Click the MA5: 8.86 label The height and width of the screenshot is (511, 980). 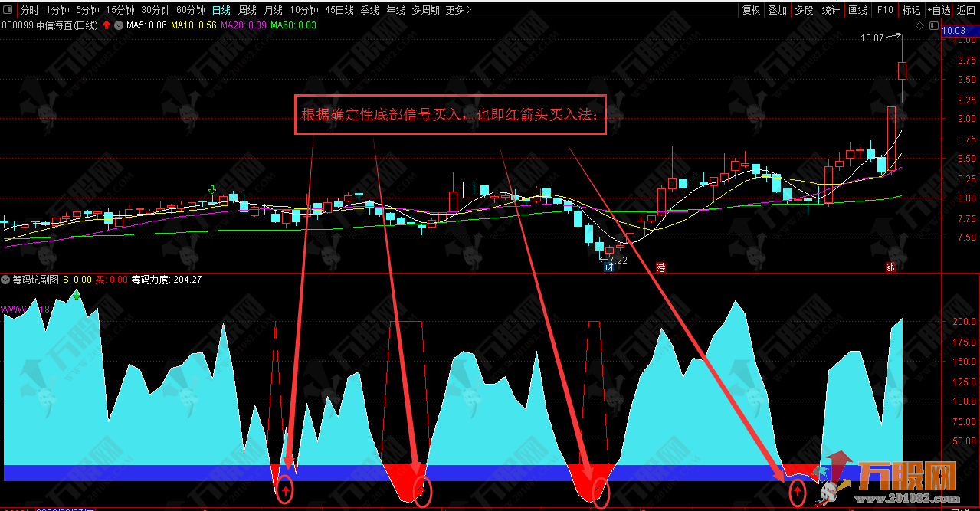[147, 25]
